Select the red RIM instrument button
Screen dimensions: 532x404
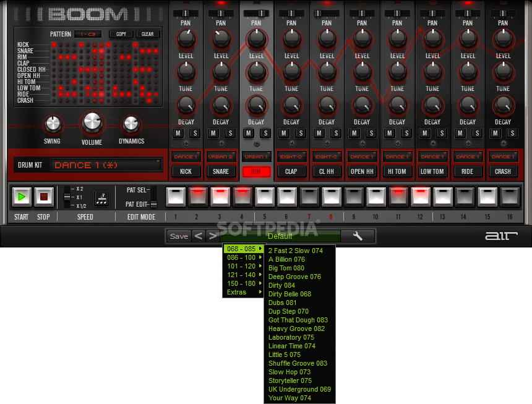[257, 171]
